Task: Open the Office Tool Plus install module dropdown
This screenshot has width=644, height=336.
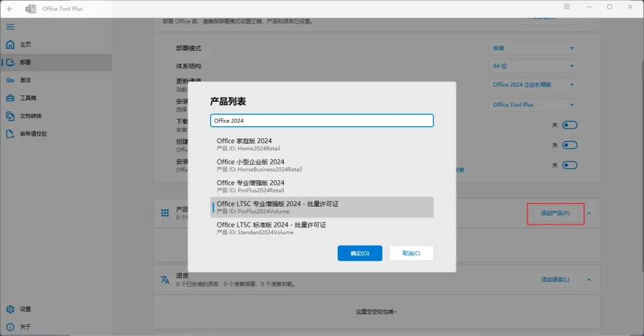Action: 533,105
